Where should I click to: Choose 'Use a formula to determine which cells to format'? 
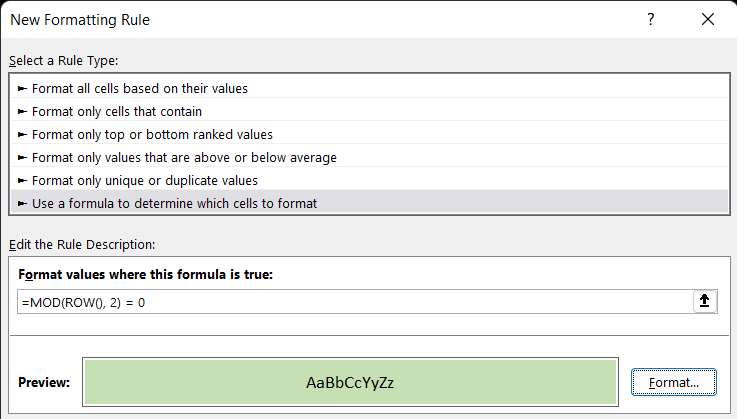(174, 203)
